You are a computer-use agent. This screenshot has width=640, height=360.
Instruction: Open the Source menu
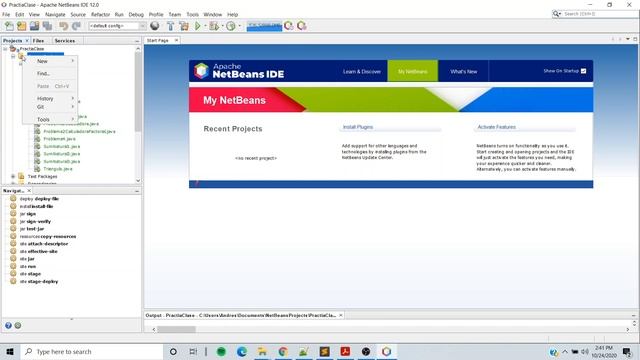click(x=78, y=14)
